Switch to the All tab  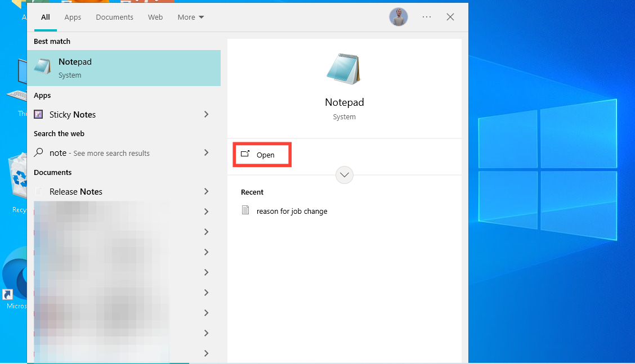click(x=46, y=17)
